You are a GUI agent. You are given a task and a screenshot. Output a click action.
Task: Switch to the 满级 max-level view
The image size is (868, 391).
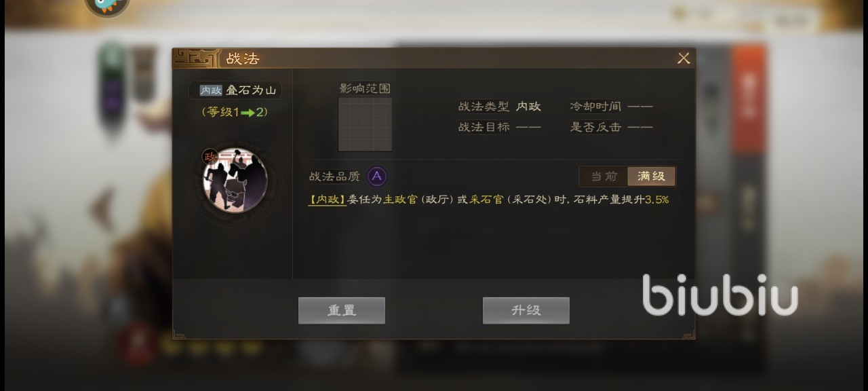651,176
